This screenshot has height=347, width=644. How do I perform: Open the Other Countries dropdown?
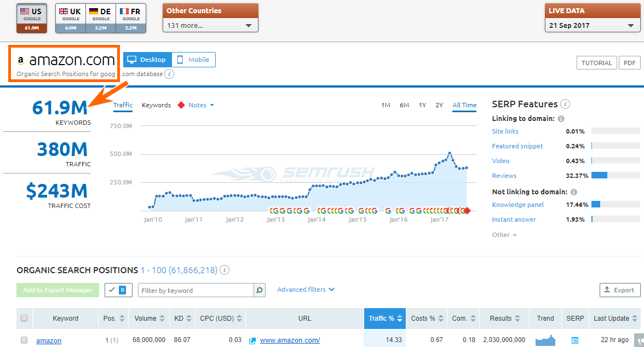210,25
